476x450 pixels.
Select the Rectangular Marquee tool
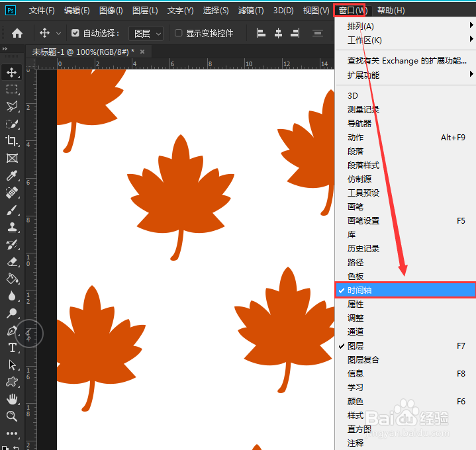coord(12,89)
